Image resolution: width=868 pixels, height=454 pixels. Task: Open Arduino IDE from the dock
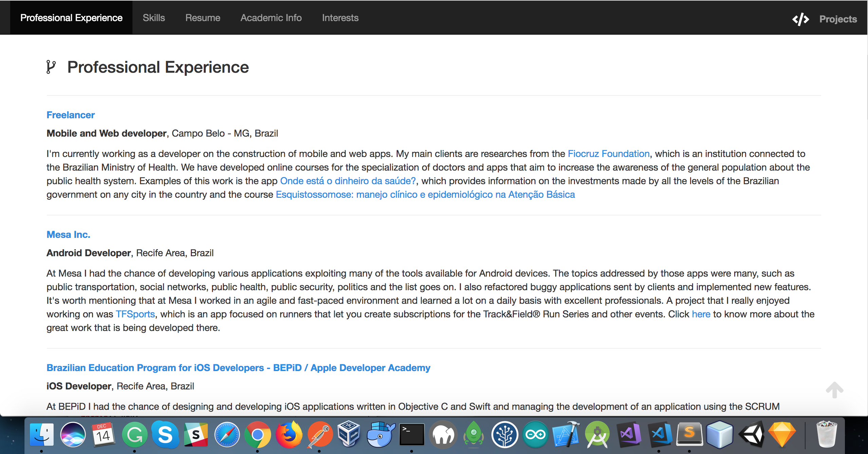(536, 435)
